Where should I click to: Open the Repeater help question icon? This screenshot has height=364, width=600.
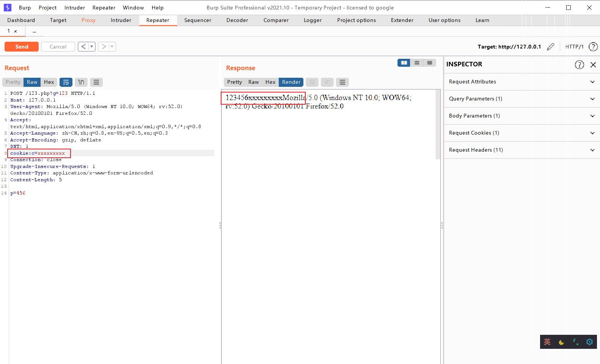(593, 47)
